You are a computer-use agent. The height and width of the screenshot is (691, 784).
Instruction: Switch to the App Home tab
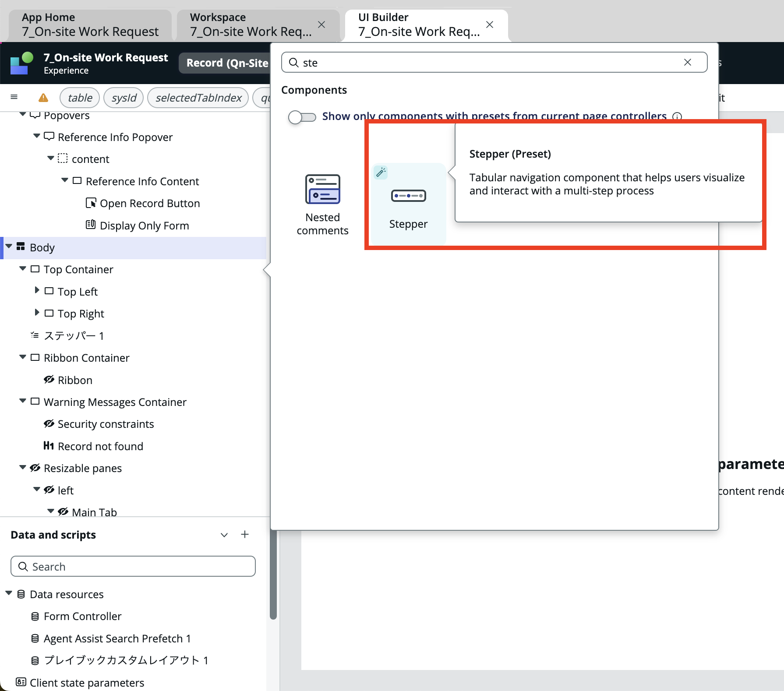90,25
